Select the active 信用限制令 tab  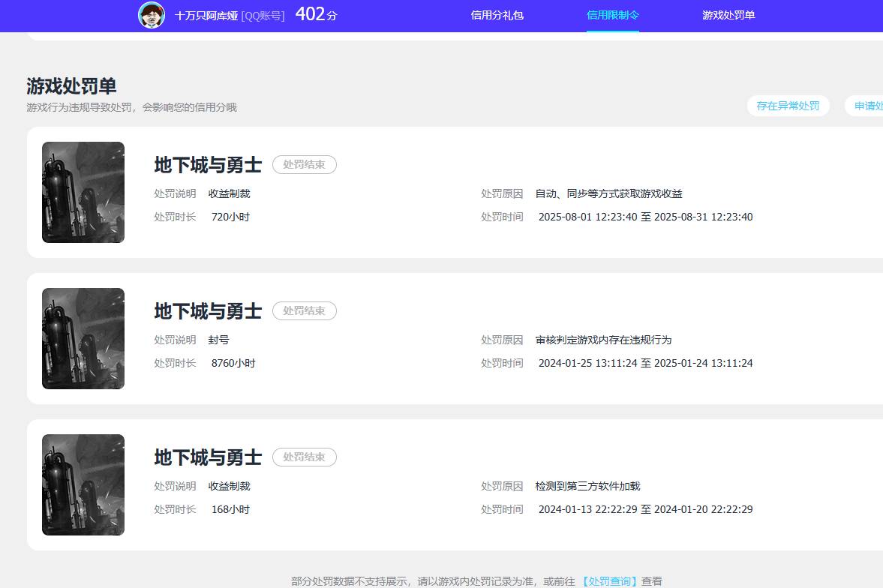point(612,15)
